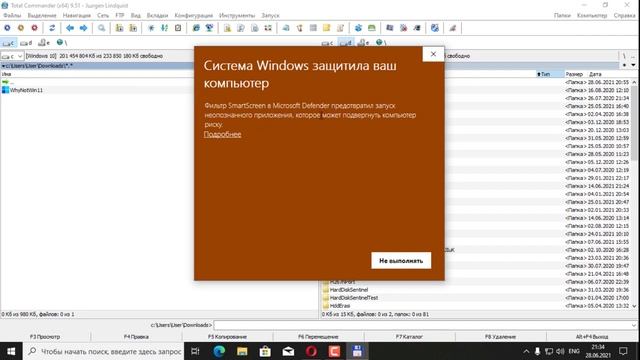The height and width of the screenshot is (360, 640).
Task: Launch Microsoft Edge from taskbar
Action: (x=219, y=351)
